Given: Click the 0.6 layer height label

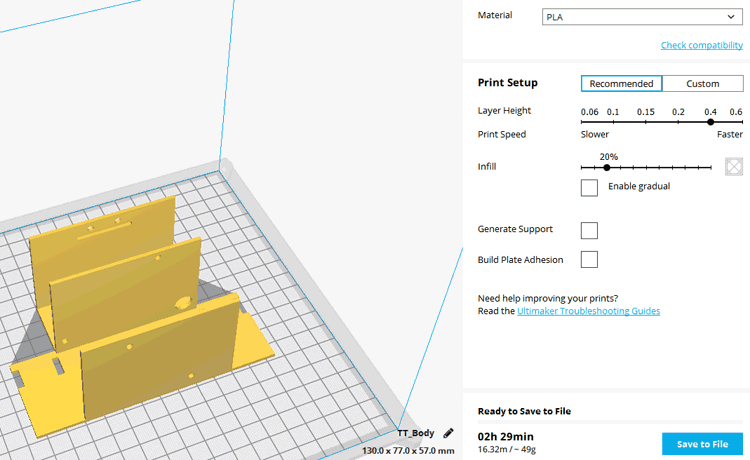Looking at the screenshot, I should pos(736,112).
